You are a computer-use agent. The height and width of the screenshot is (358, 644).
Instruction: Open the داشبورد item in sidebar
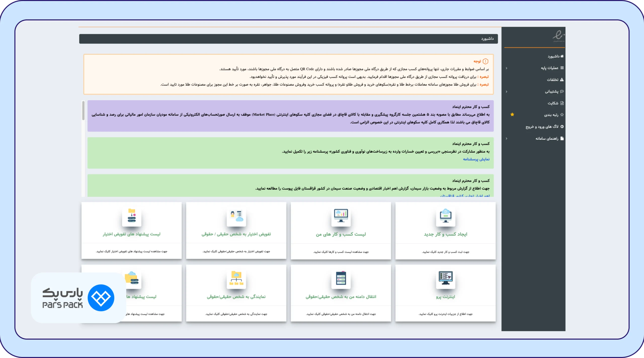[555, 56]
